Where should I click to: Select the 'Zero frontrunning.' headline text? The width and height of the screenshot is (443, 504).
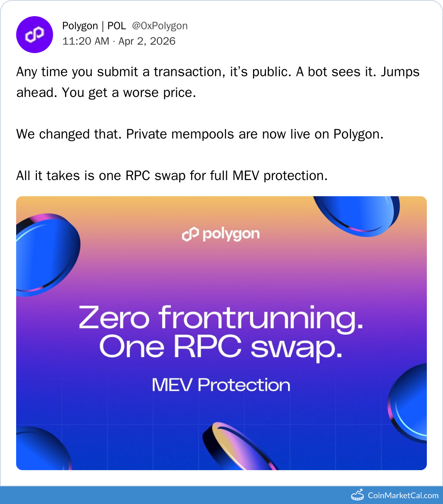click(x=221, y=318)
